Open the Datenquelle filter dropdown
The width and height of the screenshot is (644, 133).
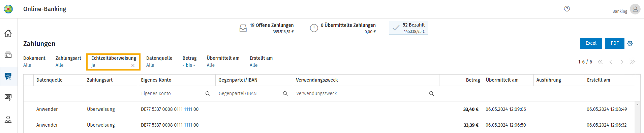(x=159, y=62)
